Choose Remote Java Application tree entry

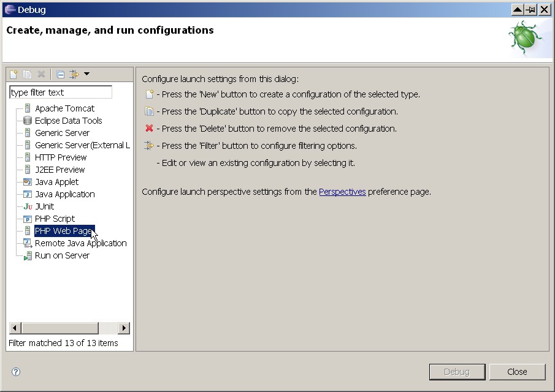point(81,243)
